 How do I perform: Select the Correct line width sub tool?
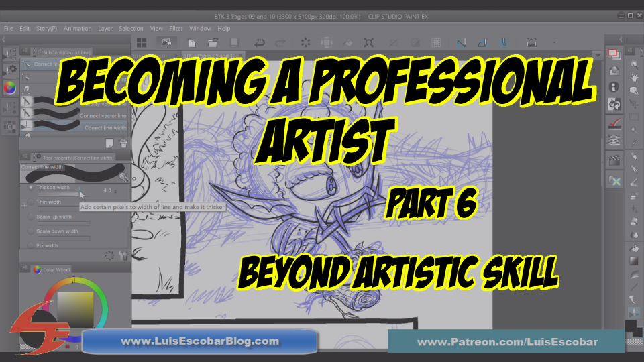(x=74, y=127)
